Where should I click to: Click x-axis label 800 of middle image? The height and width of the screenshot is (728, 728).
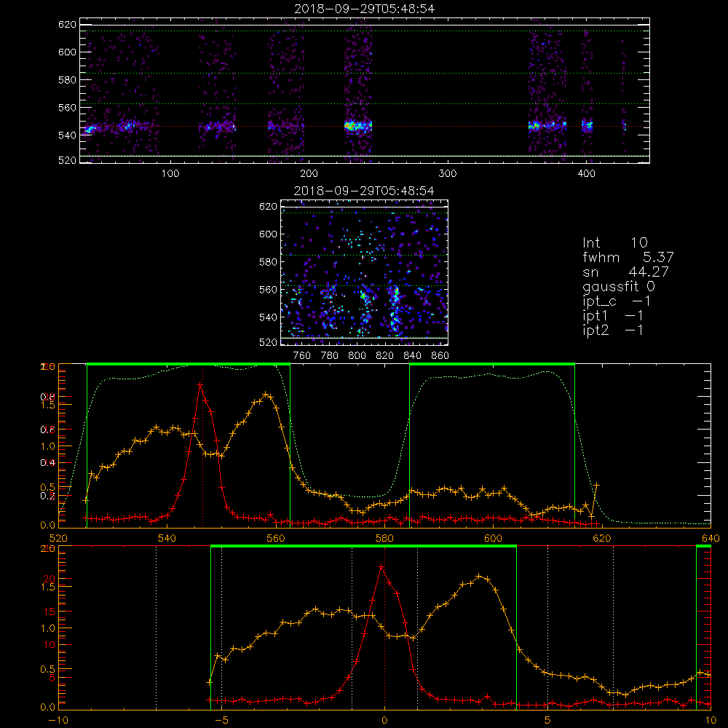click(357, 356)
